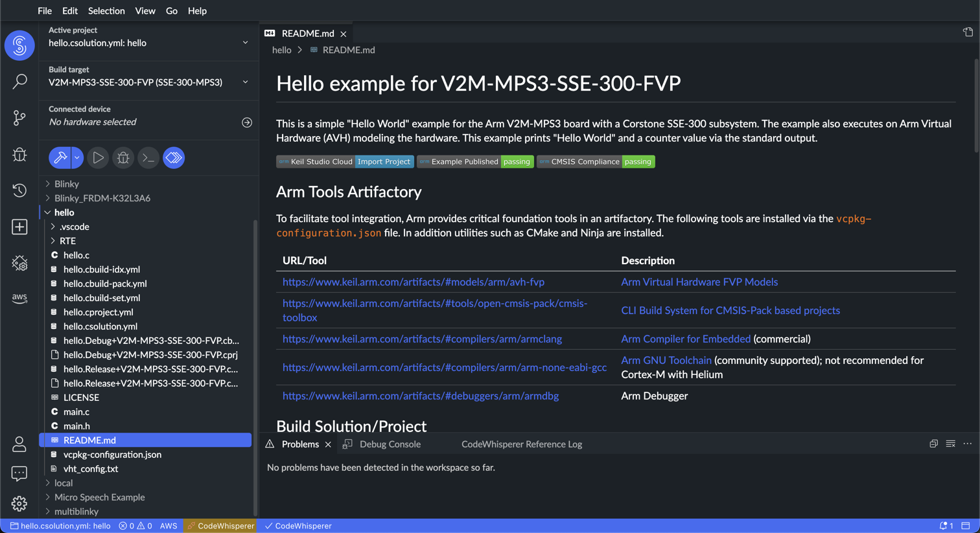The height and width of the screenshot is (533, 980).
Task: Click the Build hammer button
Action: pyautogui.click(x=60, y=157)
